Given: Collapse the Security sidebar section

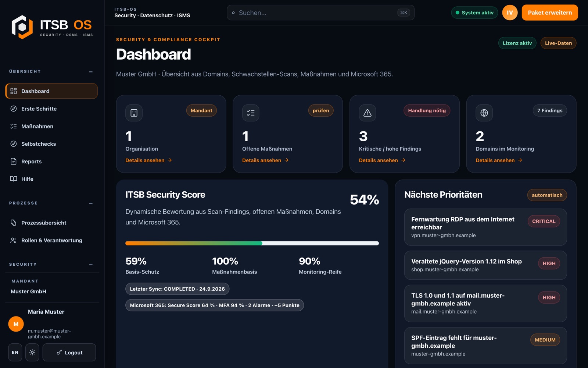Looking at the screenshot, I should [x=91, y=265].
